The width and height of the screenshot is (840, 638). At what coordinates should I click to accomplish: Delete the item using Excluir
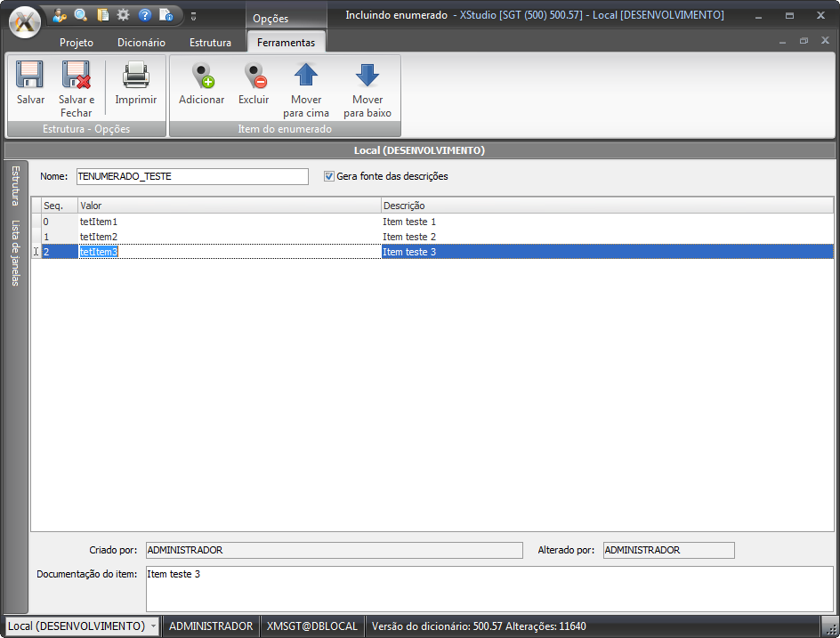[254, 83]
